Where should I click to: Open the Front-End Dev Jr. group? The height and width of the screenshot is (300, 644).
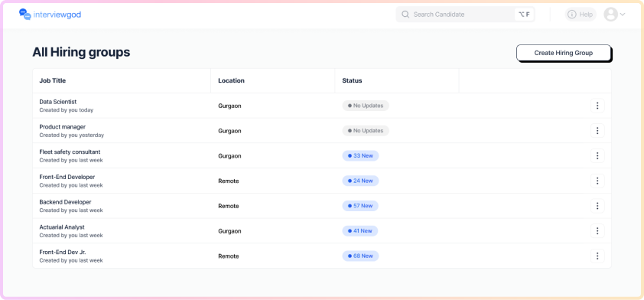tap(63, 252)
